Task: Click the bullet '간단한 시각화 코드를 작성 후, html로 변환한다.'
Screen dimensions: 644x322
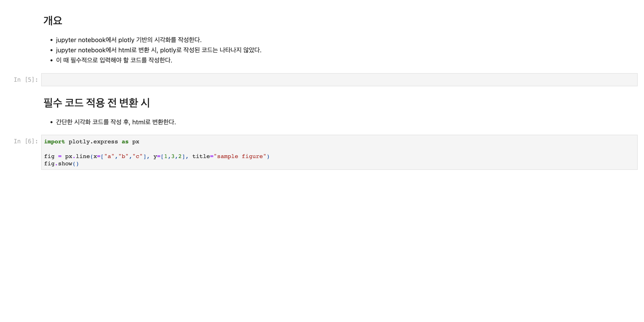Action: (116, 122)
